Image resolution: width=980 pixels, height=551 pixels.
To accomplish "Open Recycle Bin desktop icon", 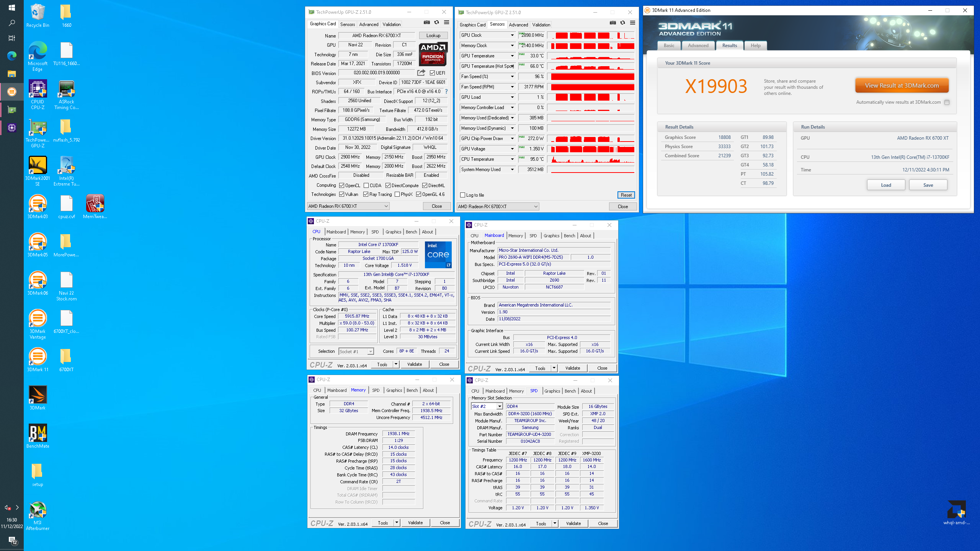I will pos(38,16).
